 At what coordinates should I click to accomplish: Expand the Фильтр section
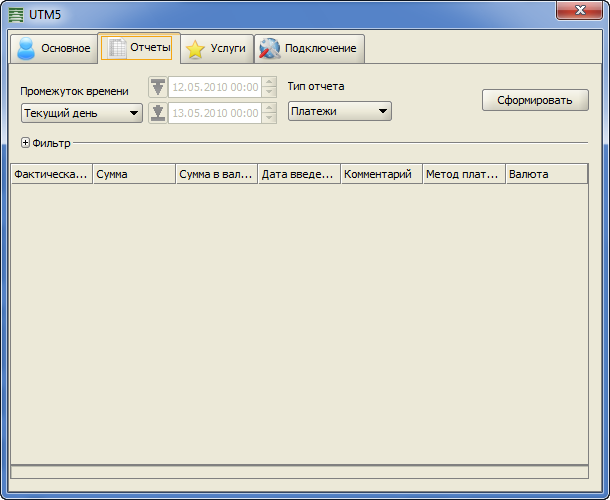(x=26, y=143)
